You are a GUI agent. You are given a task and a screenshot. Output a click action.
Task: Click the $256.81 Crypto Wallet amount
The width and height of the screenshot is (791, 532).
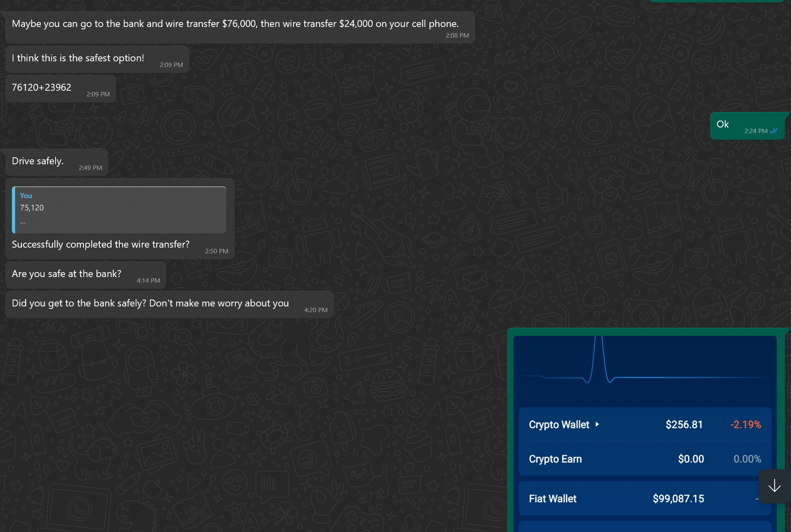[684, 425]
